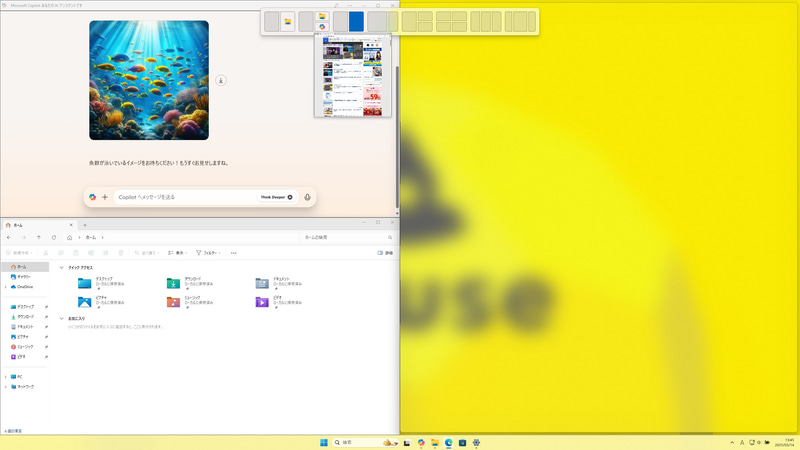The height and width of the screenshot is (450, 800).
Task: Click the Copilot logo icon in the message bar
Action: 92,197
